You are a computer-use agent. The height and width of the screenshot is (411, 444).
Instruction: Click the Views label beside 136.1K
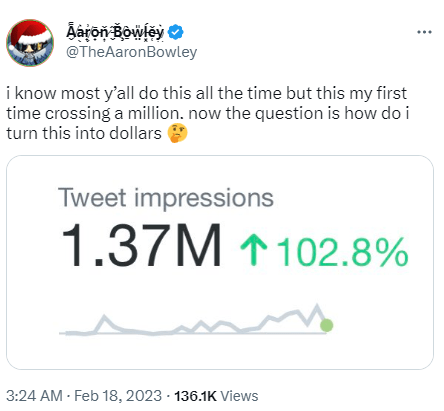point(239,396)
